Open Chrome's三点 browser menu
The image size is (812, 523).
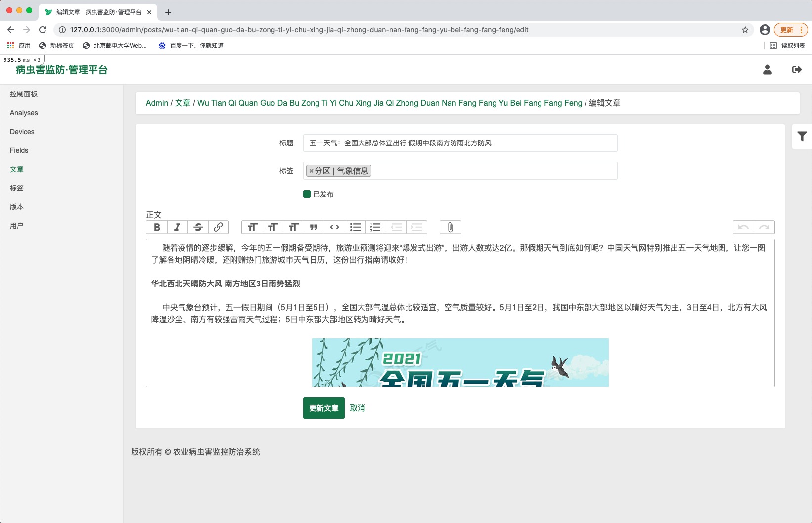point(803,30)
